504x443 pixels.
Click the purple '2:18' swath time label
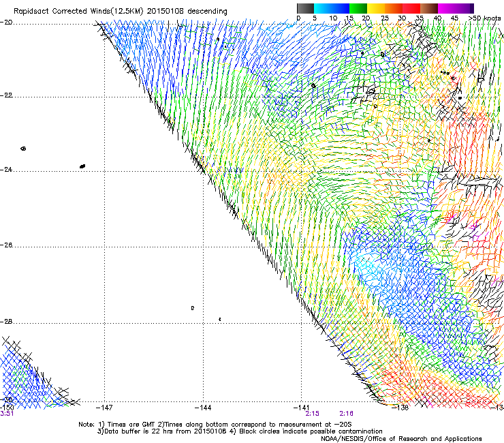point(347,414)
